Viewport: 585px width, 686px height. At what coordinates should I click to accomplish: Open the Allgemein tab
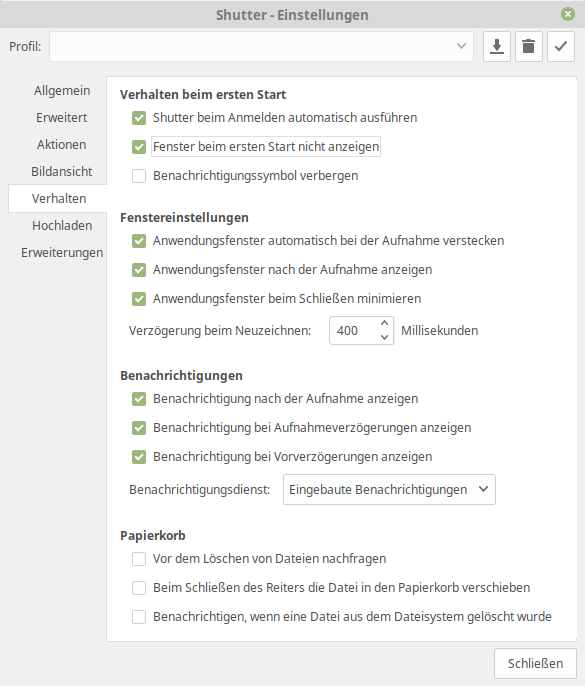tap(62, 91)
